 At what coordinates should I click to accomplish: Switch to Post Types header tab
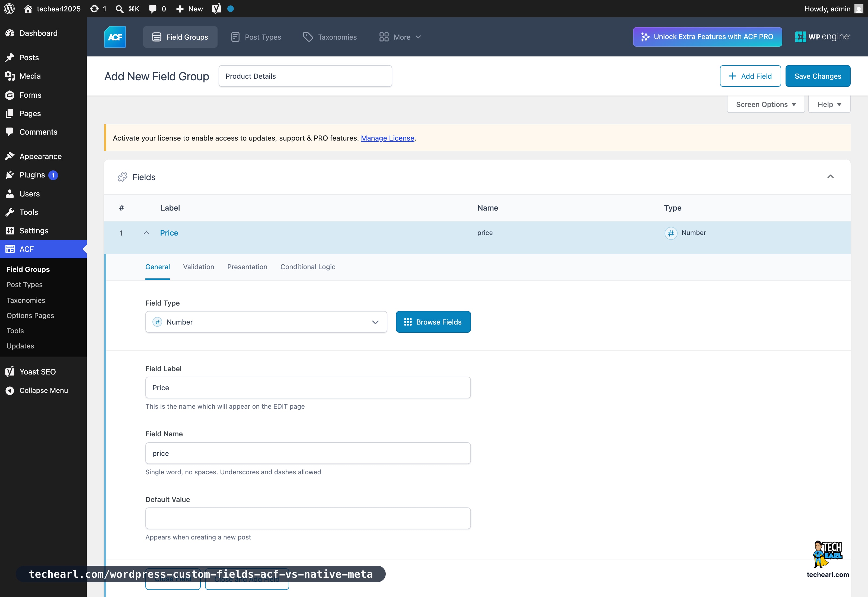(x=256, y=37)
